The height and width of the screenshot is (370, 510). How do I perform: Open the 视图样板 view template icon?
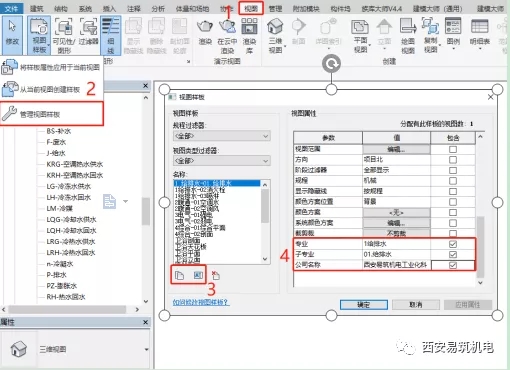click(39, 35)
